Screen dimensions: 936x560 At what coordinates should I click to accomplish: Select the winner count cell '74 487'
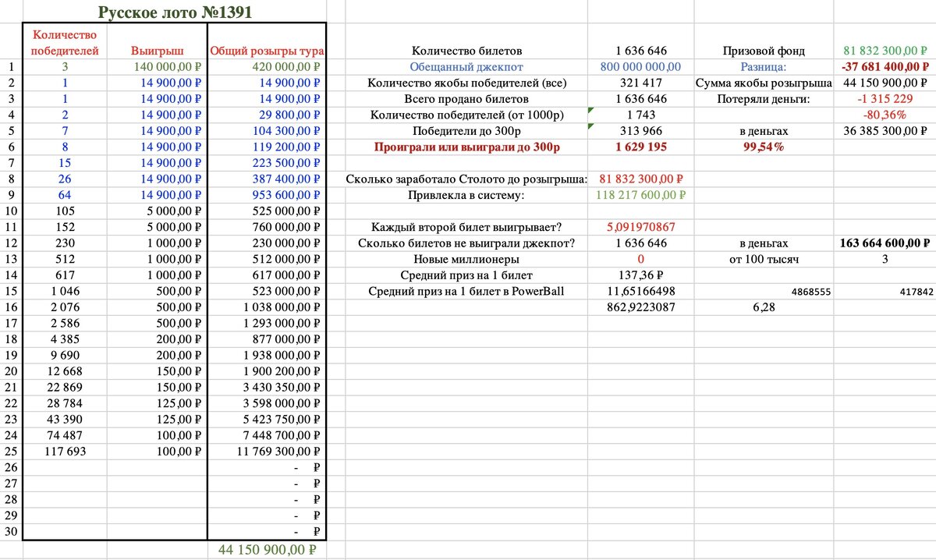(x=65, y=435)
